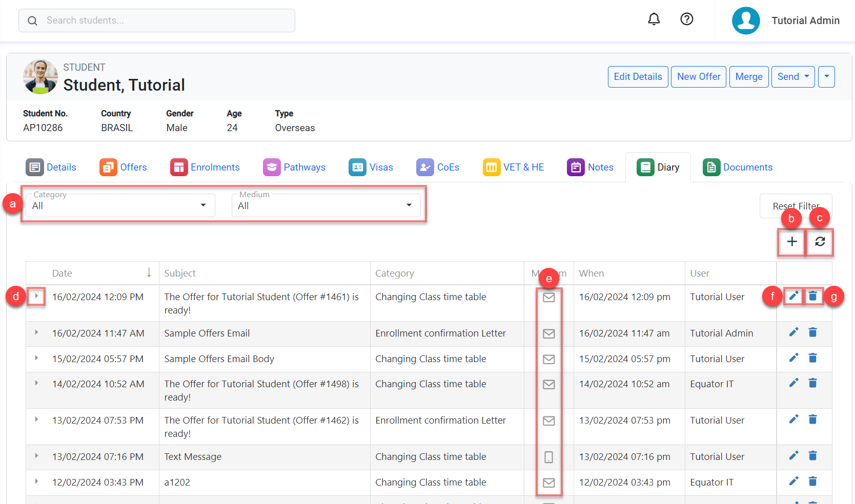Click the email medium icon in a1202 row
Screen dimensions: 855x504
tap(548, 483)
